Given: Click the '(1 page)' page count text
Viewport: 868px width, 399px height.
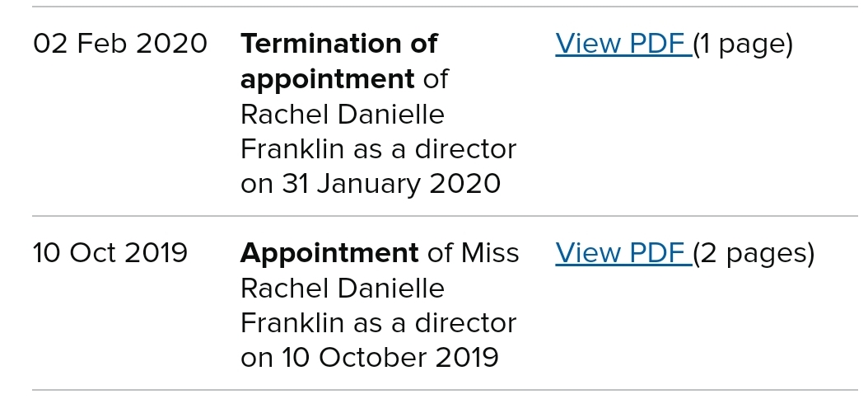Looking at the screenshot, I should pyautogui.click(x=743, y=45).
